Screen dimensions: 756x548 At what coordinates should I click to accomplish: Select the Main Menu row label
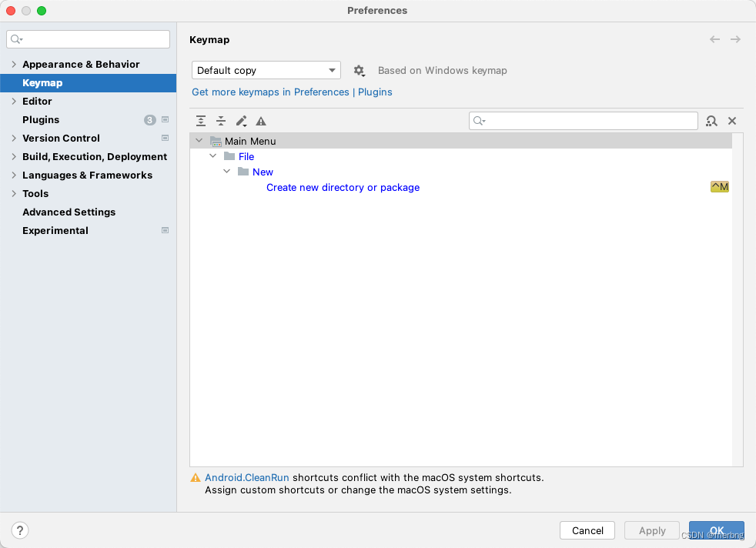250,141
